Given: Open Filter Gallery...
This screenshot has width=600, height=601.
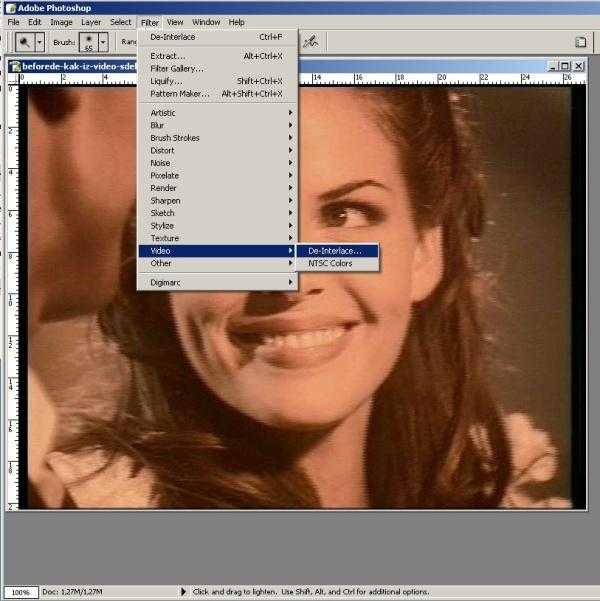Looking at the screenshot, I should 217,69.
